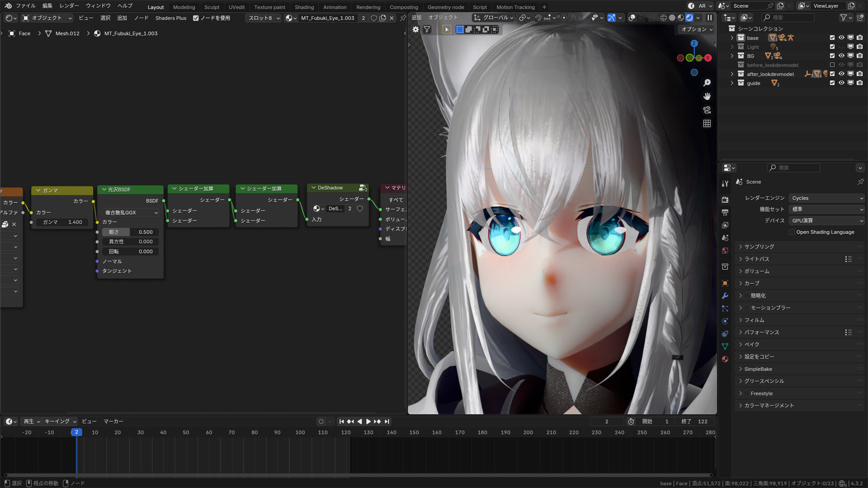Click the End frame (終了) 122 field
The width and height of the screenshot is (868, 488).
695,421
